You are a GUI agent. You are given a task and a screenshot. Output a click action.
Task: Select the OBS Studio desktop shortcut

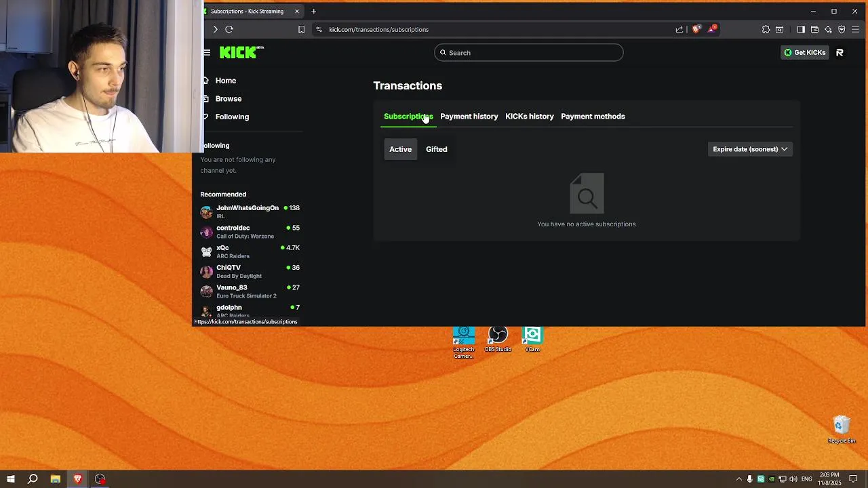click(x=498, y=340)
